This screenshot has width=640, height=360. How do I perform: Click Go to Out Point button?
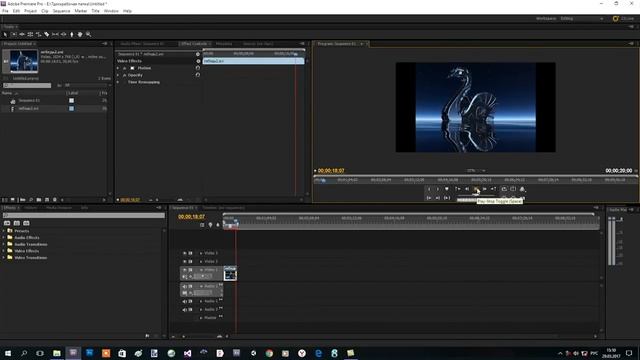[438, 198]
